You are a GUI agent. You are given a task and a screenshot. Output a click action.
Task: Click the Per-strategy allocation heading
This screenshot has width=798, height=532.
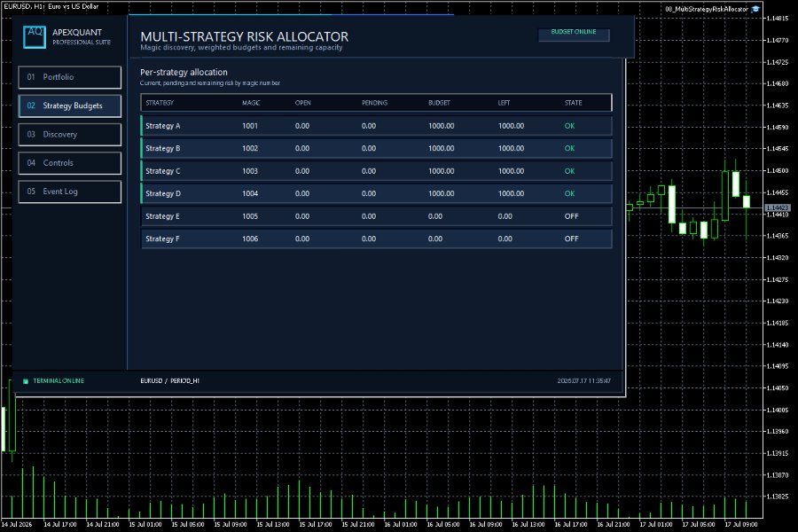point(184,73)
